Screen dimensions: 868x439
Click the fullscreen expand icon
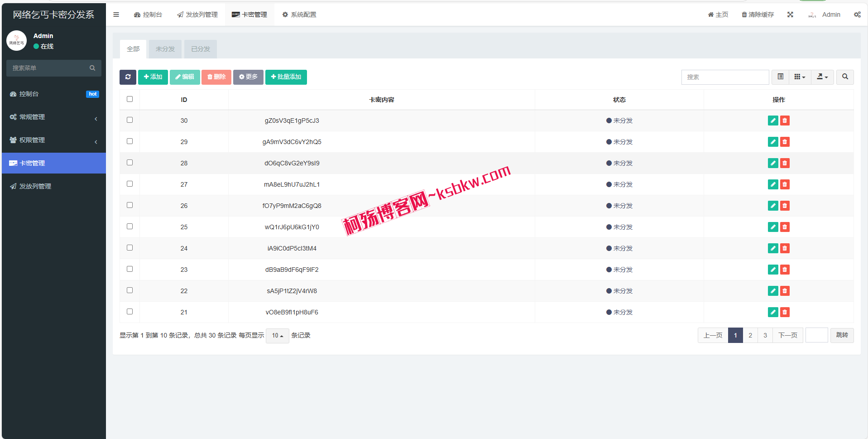790,14
